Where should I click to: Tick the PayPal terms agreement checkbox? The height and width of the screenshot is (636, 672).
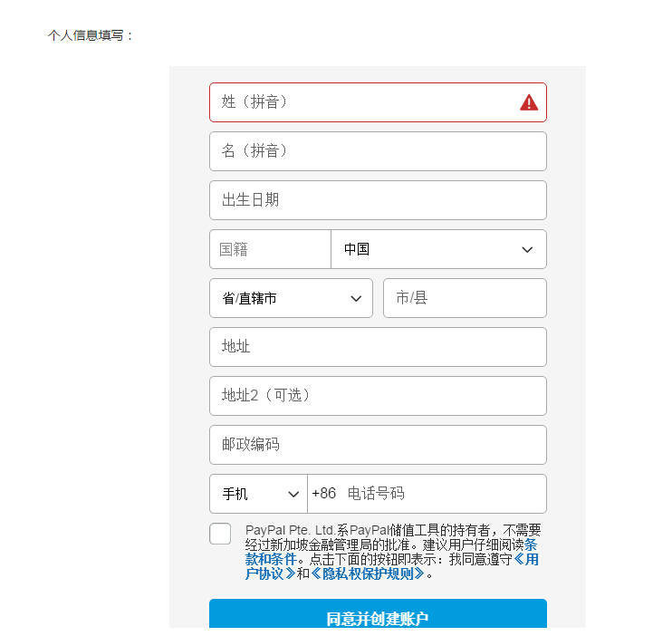(220, 534)
